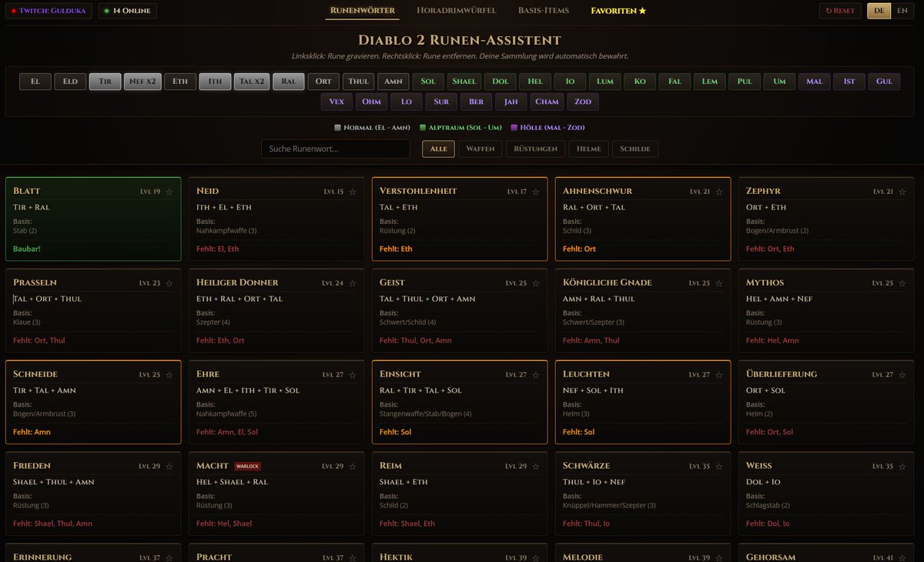Toggle the El rune
The image size is (924, 562).
coord(35,81)
